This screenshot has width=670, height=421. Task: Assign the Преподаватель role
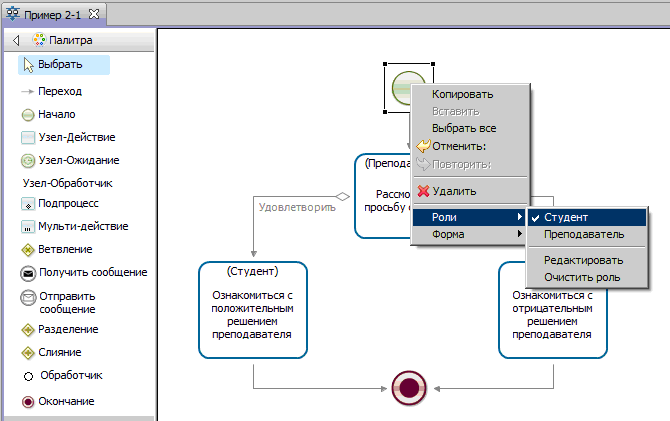[583, 235]
